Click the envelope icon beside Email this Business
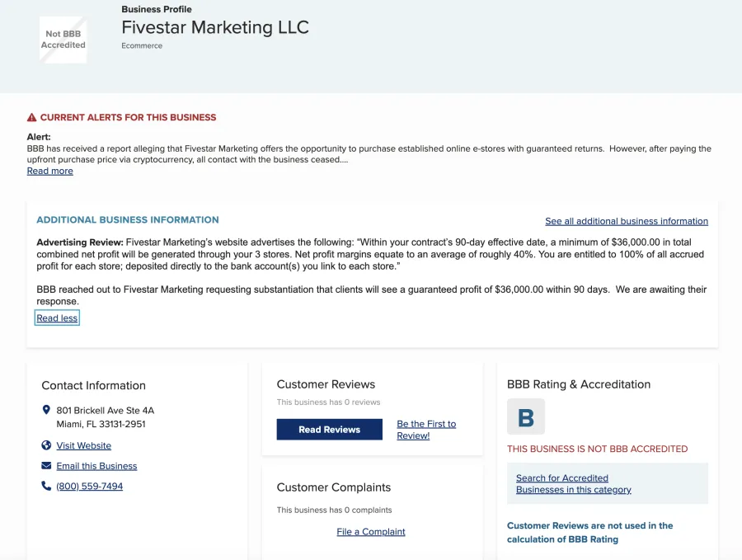 (46, 466)
